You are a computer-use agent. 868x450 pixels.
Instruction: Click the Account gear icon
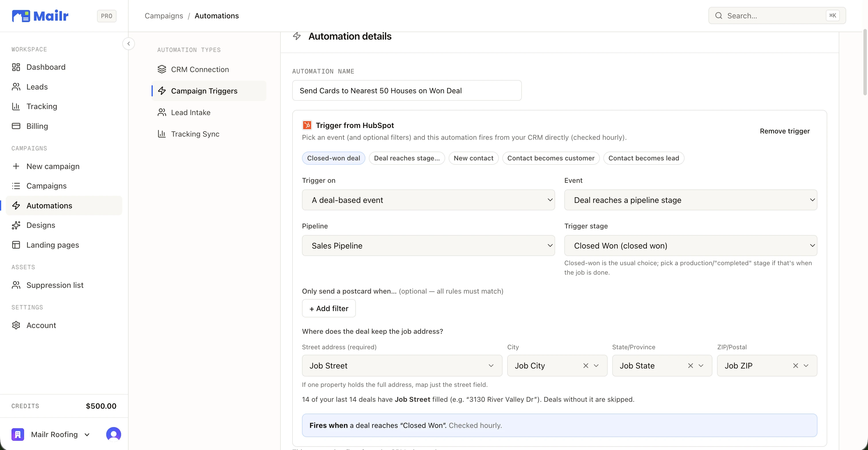[16, 325]
